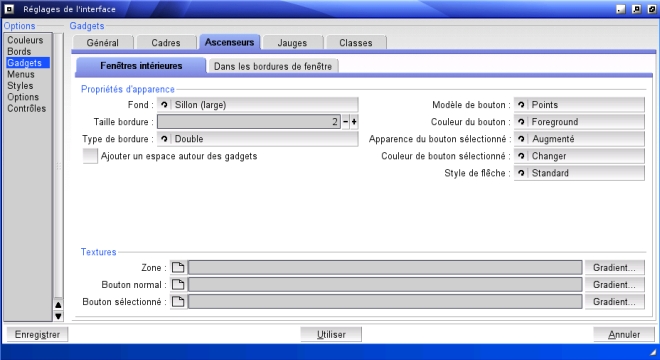Screen dimensions: 660x360
Task: Open the Fond cycle dropdown
Action: pos(258,104)
